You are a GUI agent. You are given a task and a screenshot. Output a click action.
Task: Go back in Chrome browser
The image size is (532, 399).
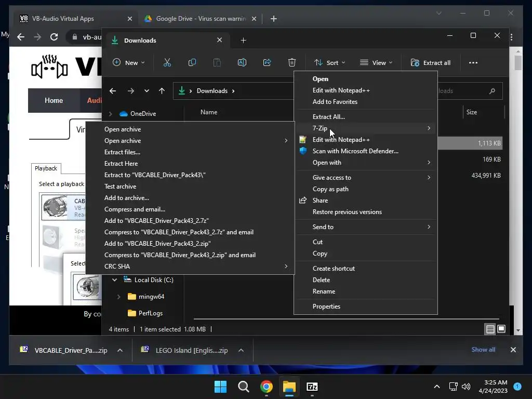click(x=21, y=37)
